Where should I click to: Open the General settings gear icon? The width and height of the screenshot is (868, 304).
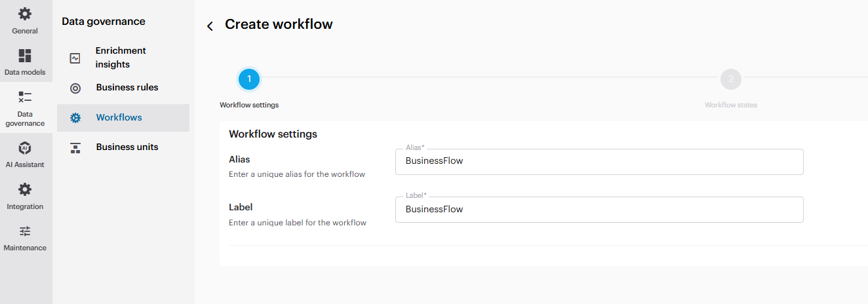click(x=25, y=14)
